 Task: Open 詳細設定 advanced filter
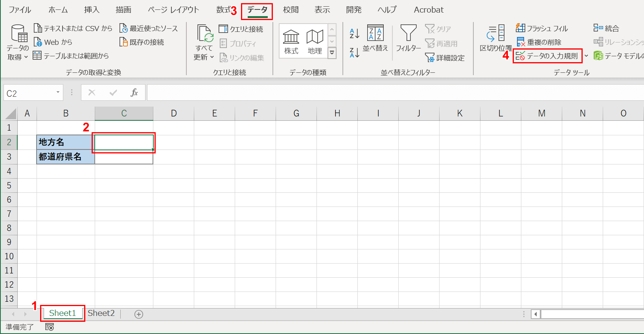point(445,58)
